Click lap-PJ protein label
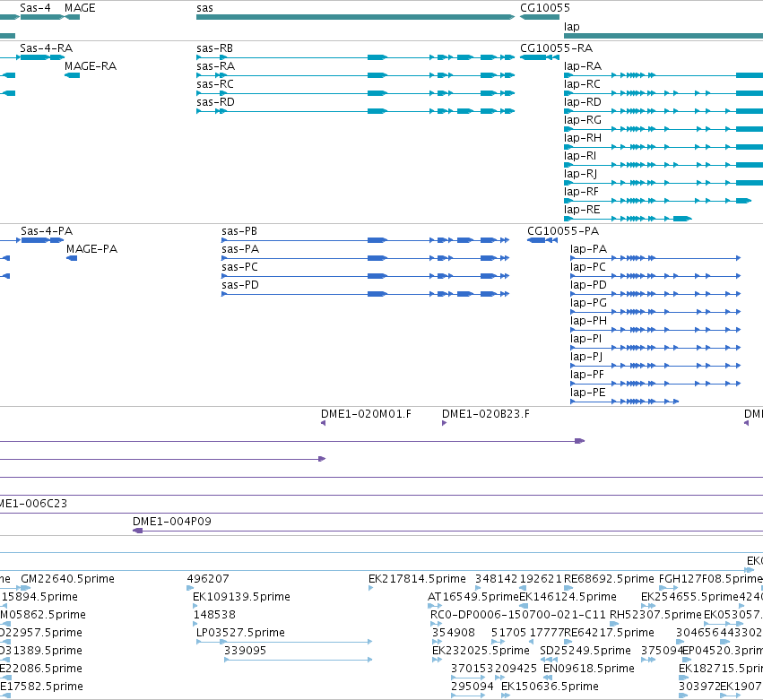The width and height of the screenshot is (763, 700). point(587,357)
